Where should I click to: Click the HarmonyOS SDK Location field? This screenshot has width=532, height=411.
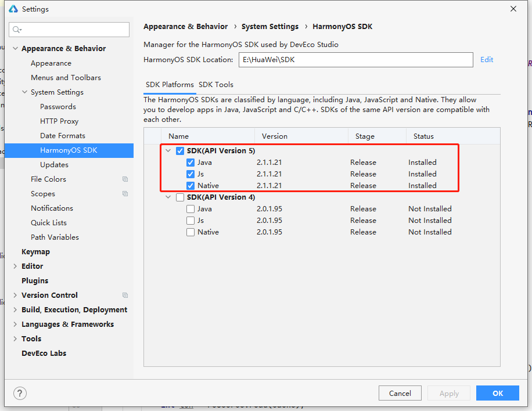click(x=356, y=60)
